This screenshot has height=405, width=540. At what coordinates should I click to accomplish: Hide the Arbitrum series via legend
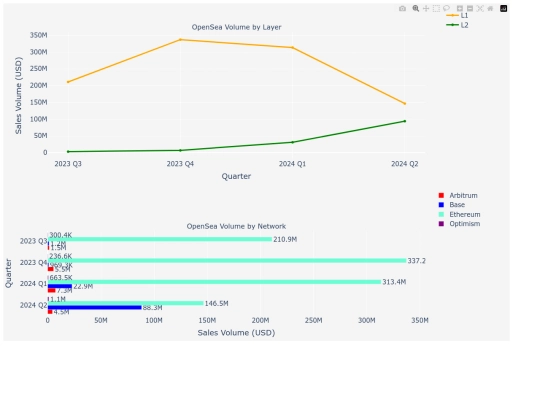pos(458,195)
